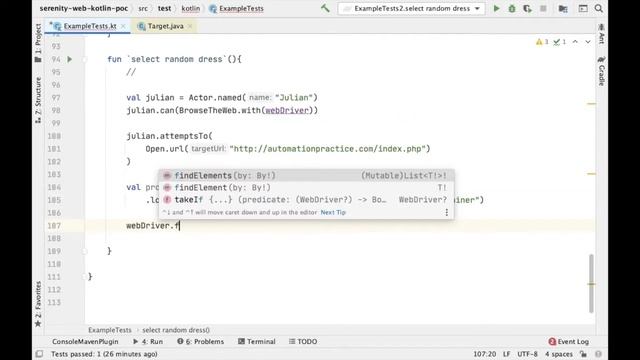The image size is (640, 360).
Task: Open the Favorites tool window
Action: coord(38,304)
